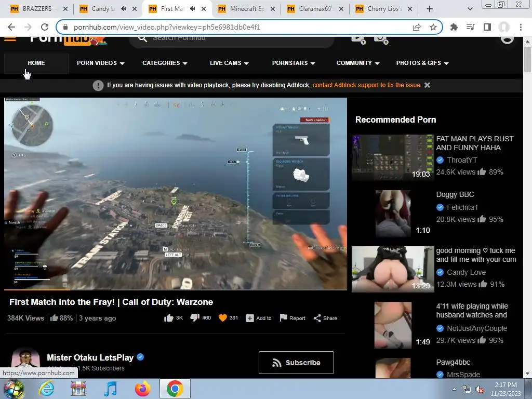
Task: Launch Firefox from the taskbar
Action: click(142, 389)
